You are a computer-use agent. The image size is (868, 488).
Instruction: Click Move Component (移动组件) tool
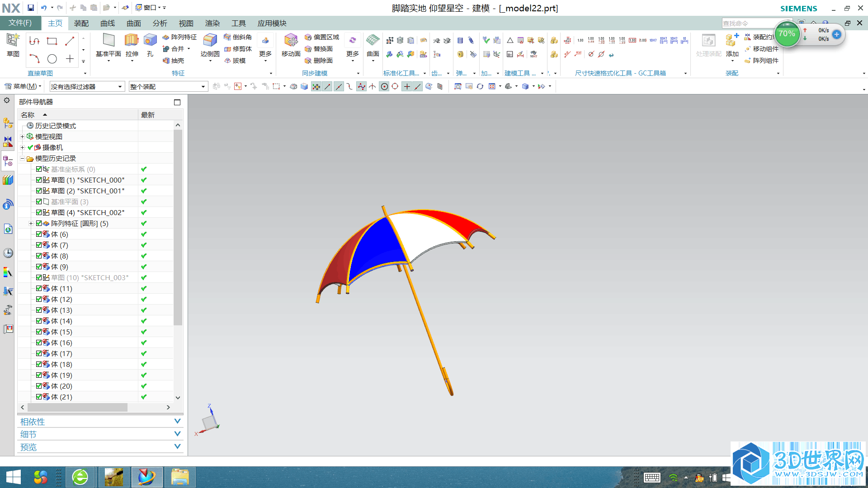[761, 49]
